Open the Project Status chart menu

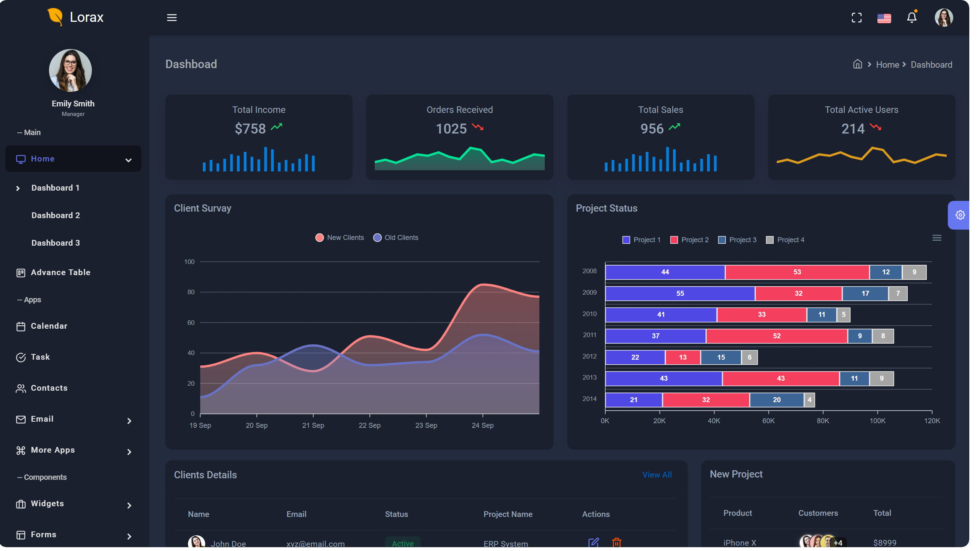pyautogui.click(x=937, y=238)
